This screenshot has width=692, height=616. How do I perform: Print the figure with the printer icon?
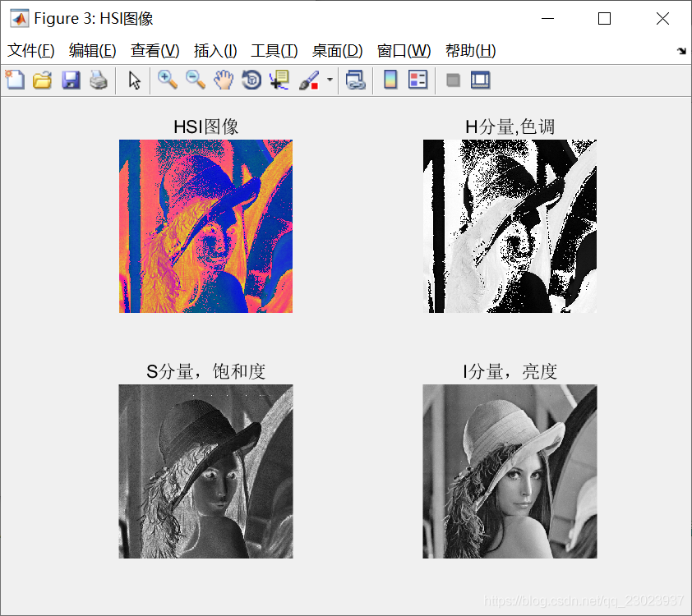(99, 80)
